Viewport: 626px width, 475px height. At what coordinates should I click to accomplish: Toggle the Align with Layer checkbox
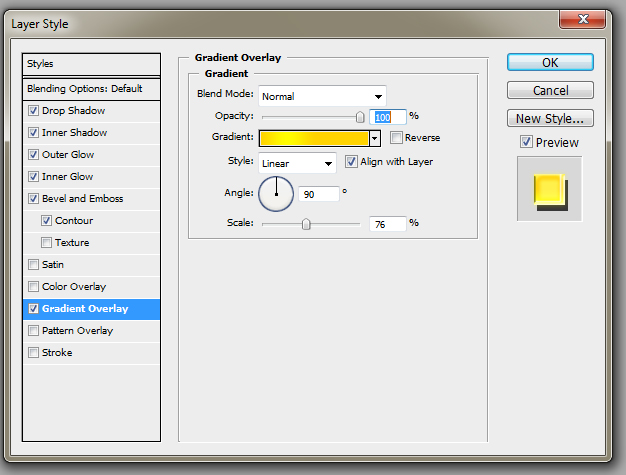(x=351, y=162)
